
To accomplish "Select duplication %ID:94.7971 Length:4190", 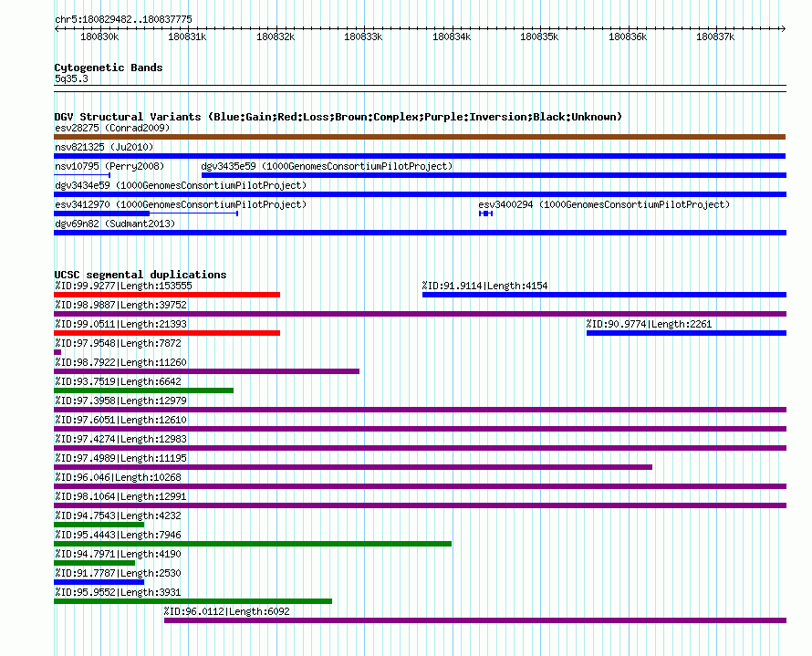I will [94, 563].
